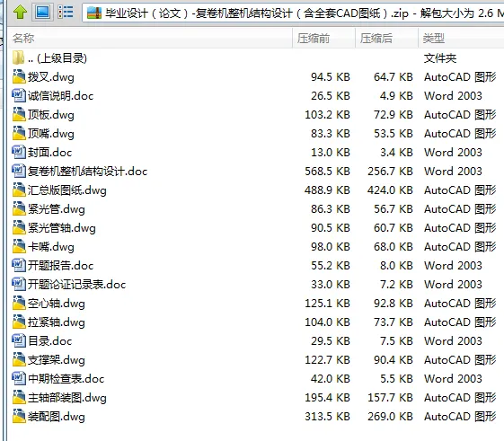Click the 568.5 KB size value

327,172
